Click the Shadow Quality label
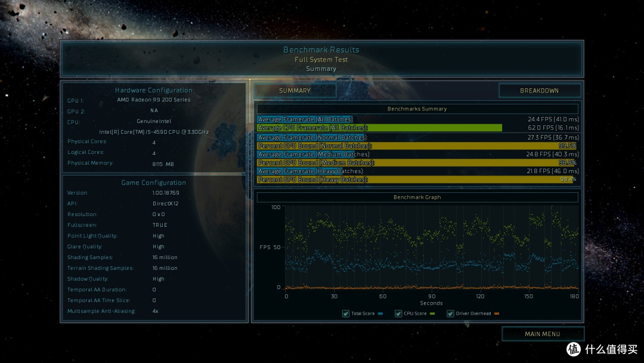Screen dimensions: 644x363 [x=88, y=279]
